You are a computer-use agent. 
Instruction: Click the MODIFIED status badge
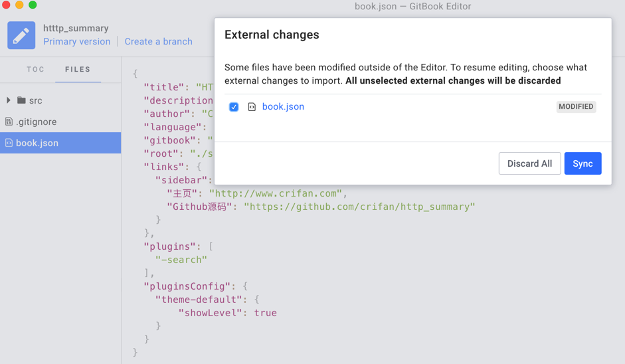point(576,107)
